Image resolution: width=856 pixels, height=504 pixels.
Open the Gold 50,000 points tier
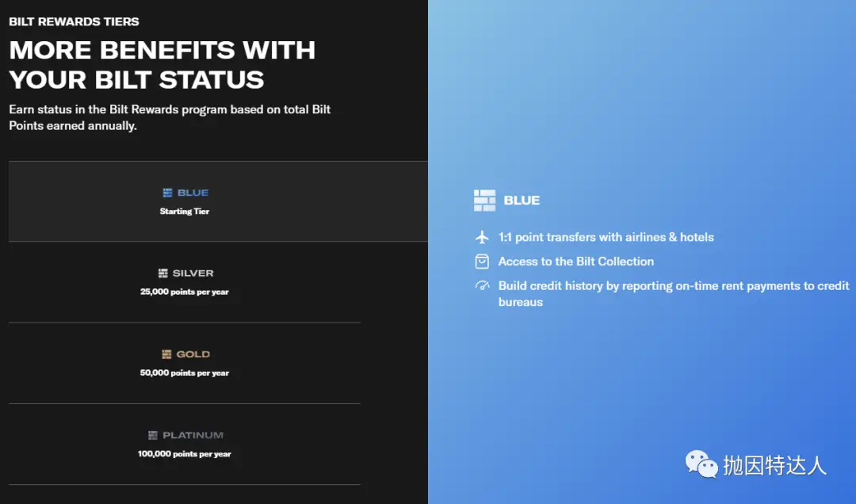point(185,363)
